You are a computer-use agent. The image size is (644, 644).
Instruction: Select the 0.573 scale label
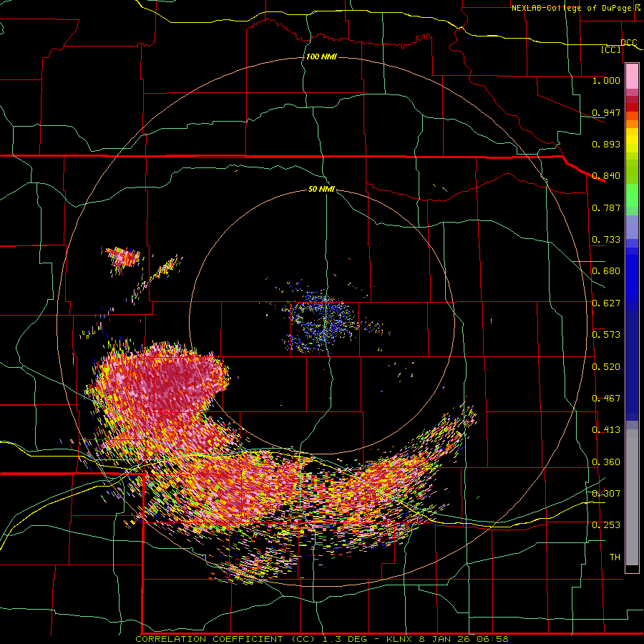(606, 335)
